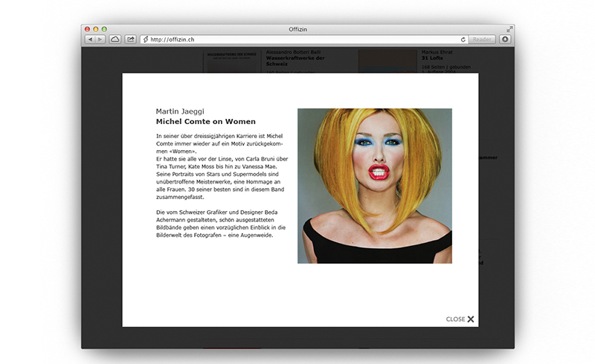Click the Wasserkraftwerke book cover in the background

(231, 62)
